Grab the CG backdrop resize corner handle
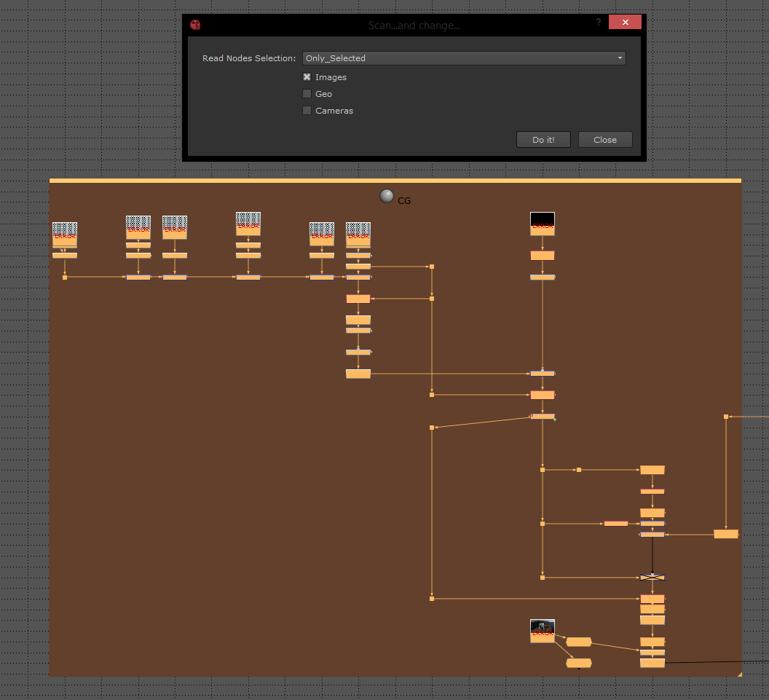Screen dimensions: 769x700 (738, 673)
